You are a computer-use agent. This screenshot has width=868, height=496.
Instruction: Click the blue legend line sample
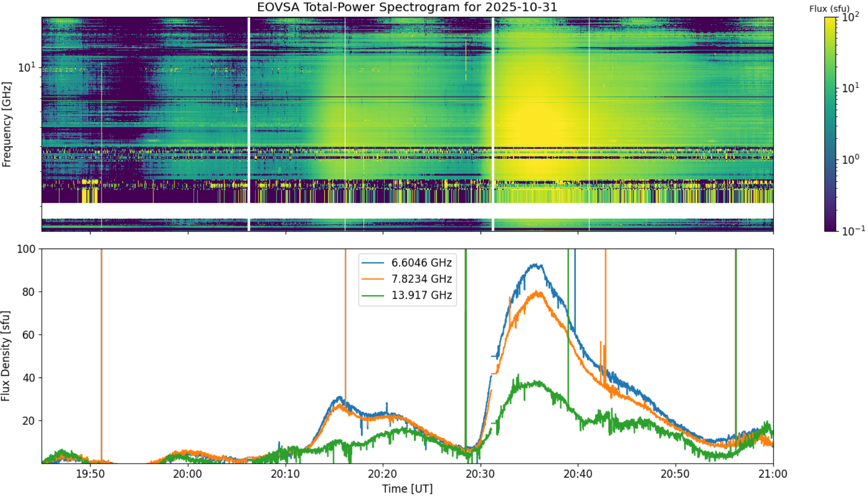(373, 262)
